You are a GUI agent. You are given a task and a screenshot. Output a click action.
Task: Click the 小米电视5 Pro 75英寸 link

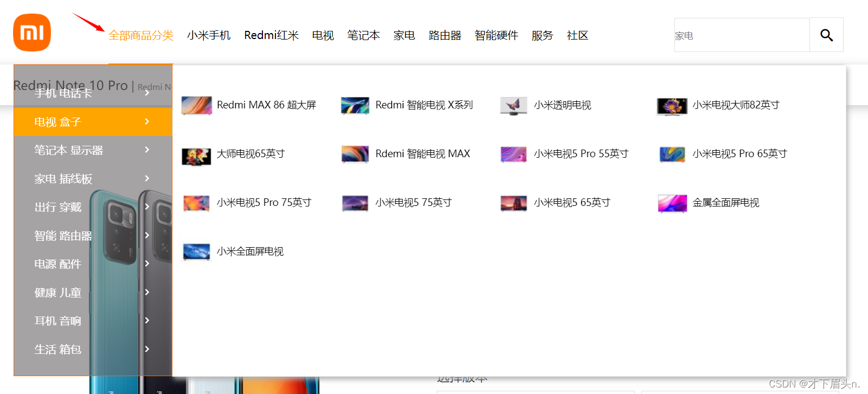[x=264, y=203]
